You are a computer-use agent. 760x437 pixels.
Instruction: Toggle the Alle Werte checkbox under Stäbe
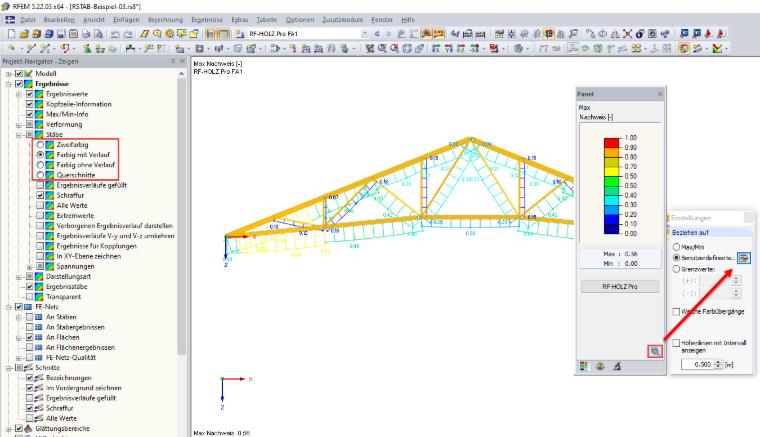40,206
